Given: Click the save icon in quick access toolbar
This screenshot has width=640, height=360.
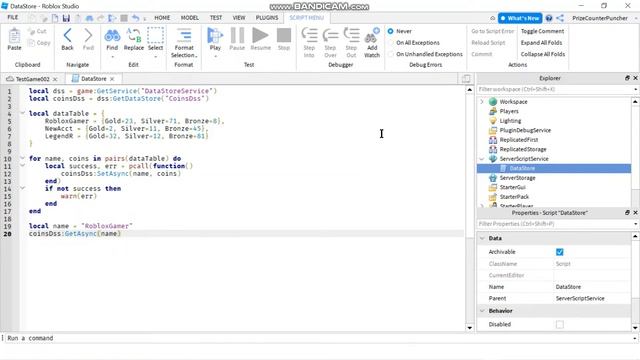Looking at the screenshot, I should pyautogui.click(x=66, y=18).
